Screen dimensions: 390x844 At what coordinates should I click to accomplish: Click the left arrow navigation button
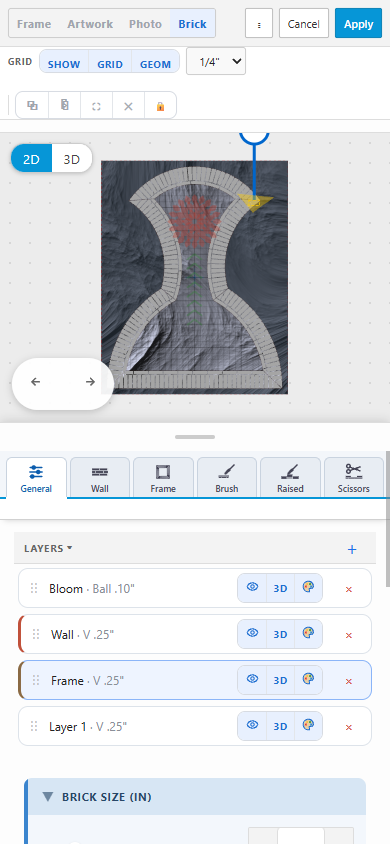tap(36, 382)
